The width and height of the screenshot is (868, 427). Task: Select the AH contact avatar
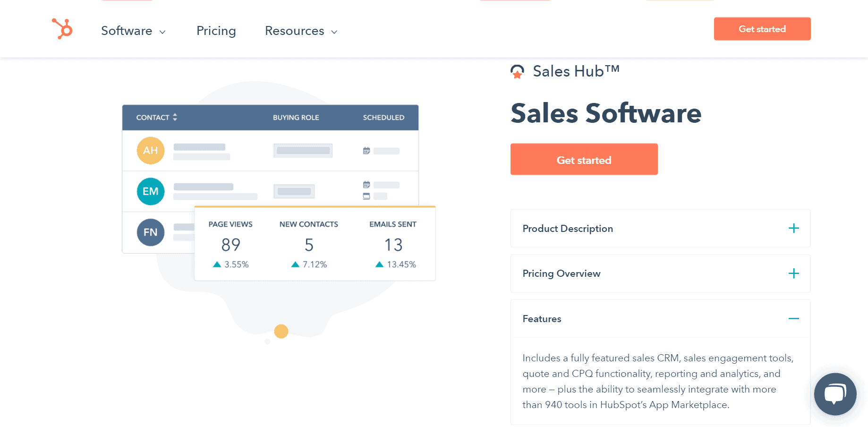coord(150,150)
